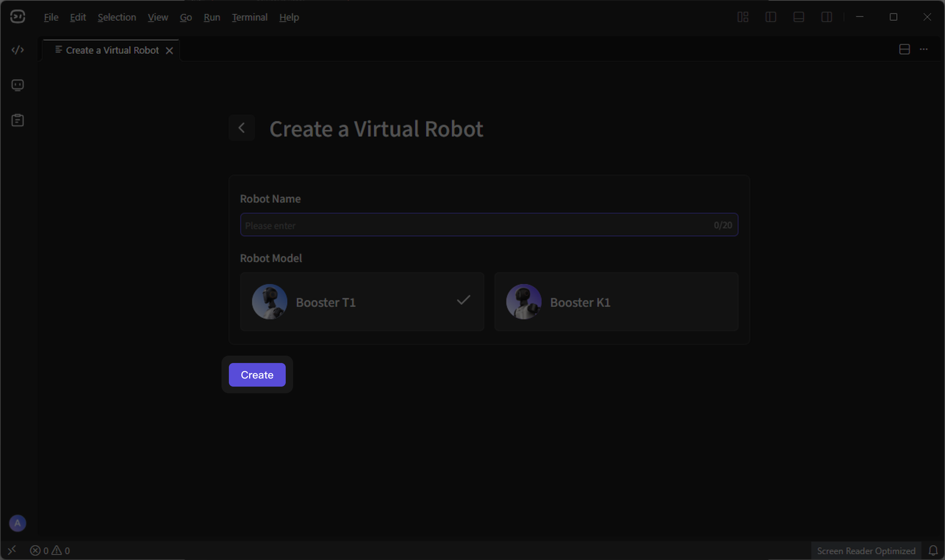Open the Help menu

289,17
